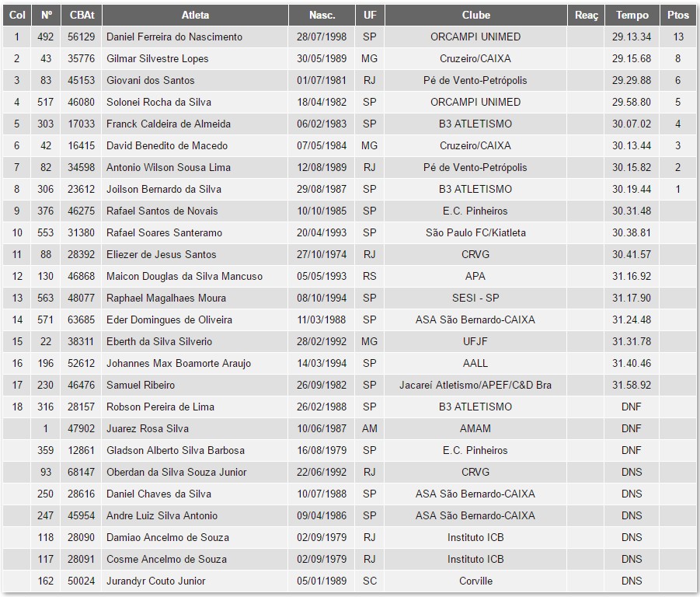Click Corville club in last row
The image size is (700, 597).
coord(475,581)
